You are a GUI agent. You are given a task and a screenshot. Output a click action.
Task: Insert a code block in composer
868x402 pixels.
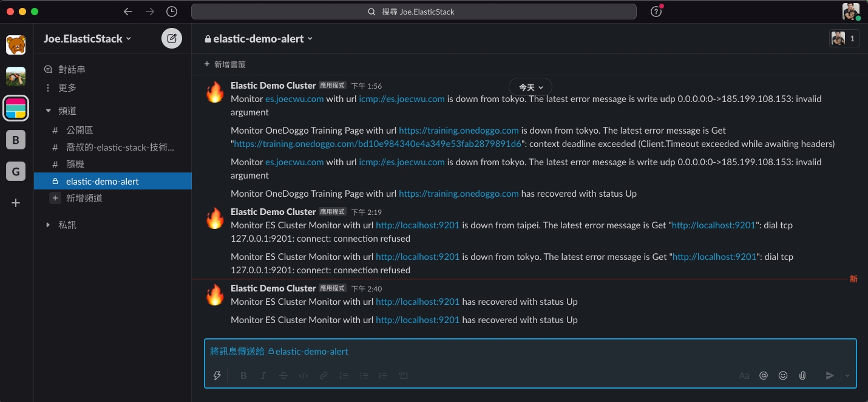coord(403,375)
